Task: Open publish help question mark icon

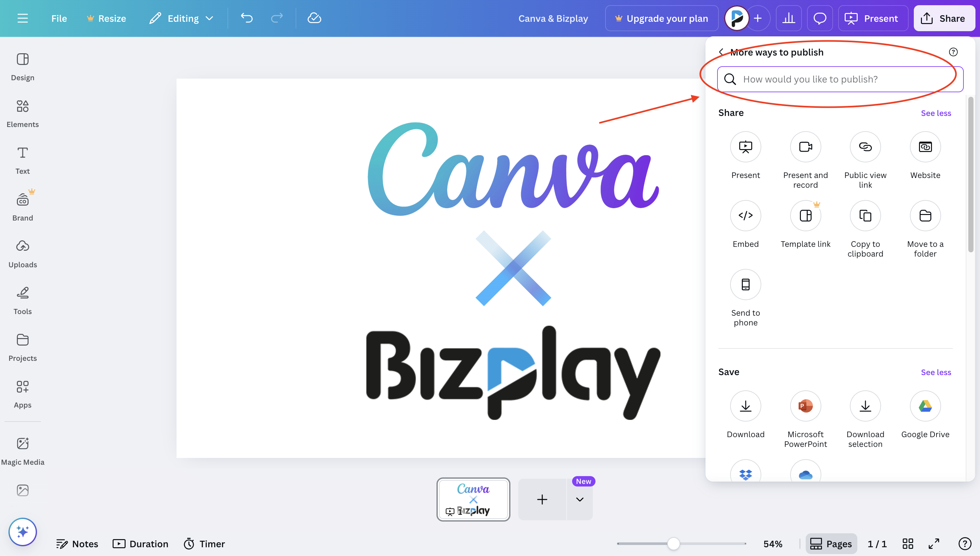Action: coord(953,52)
